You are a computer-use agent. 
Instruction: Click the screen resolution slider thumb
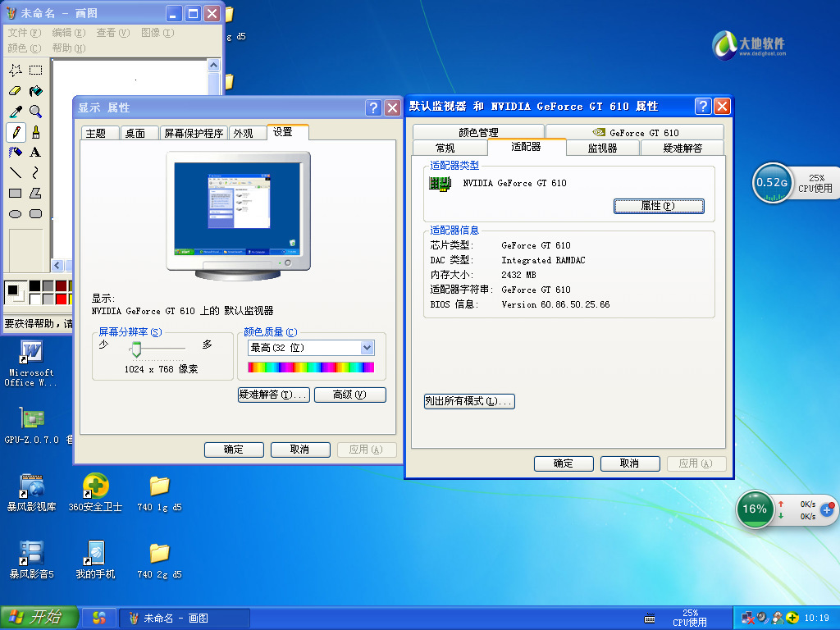point(137,349)
